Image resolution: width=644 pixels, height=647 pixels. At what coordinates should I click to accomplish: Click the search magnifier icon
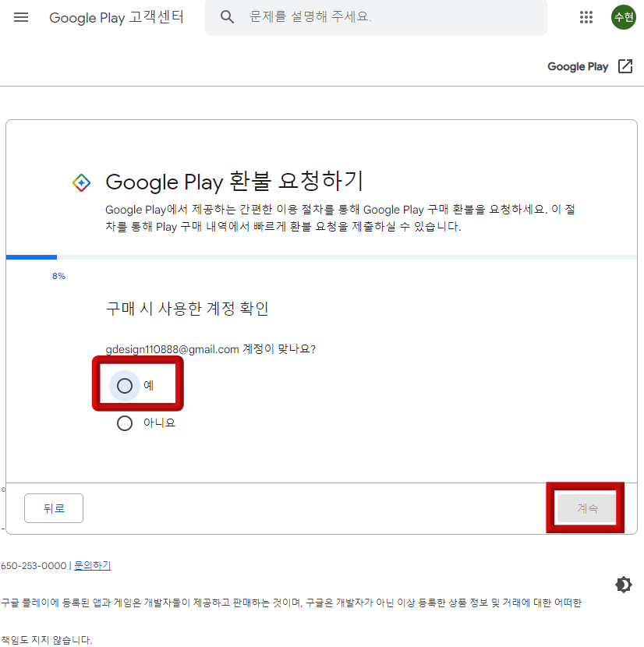(227, 16)
